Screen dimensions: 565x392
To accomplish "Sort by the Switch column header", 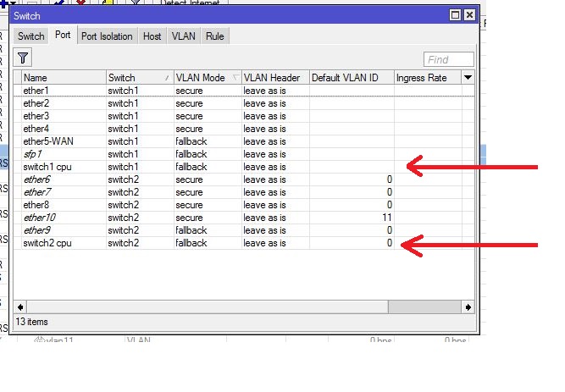I will 140,77.
